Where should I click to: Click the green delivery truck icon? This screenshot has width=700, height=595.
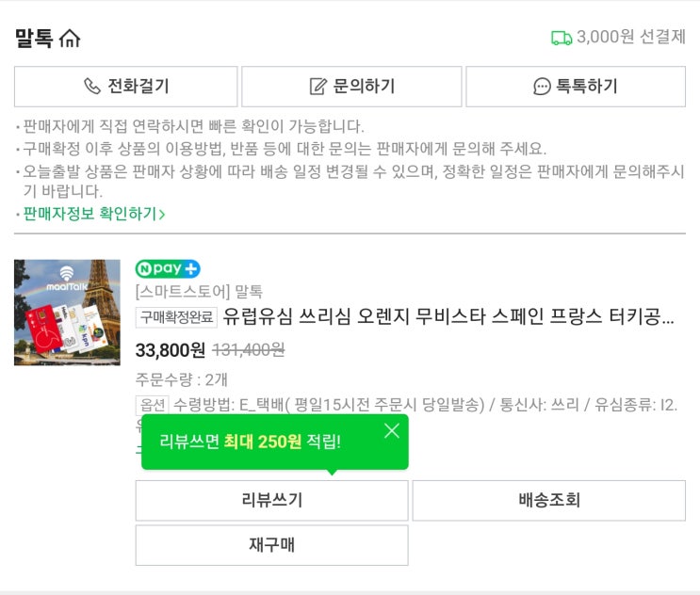(562, 38)
